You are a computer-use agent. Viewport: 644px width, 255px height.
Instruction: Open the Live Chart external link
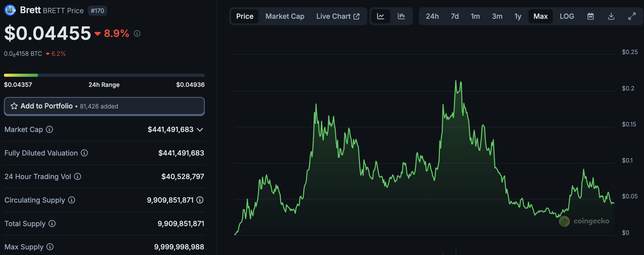(x=338, y=16)
